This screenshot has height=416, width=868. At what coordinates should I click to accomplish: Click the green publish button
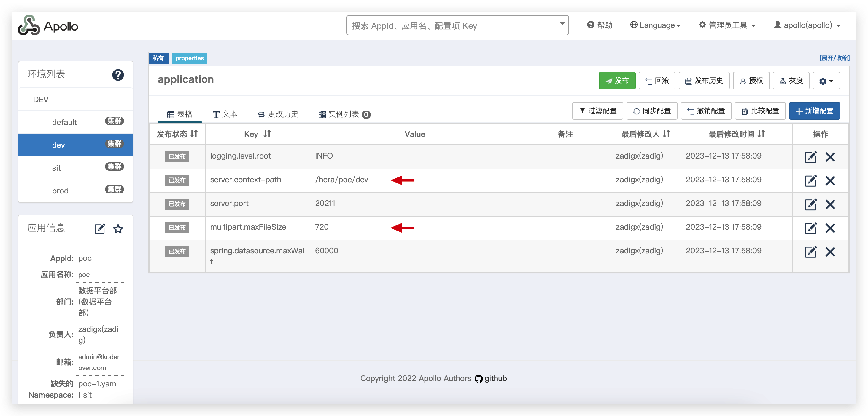point(617,81)
